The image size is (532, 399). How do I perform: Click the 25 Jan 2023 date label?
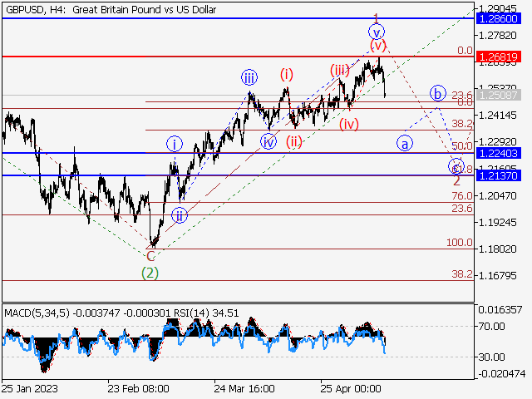30,388
